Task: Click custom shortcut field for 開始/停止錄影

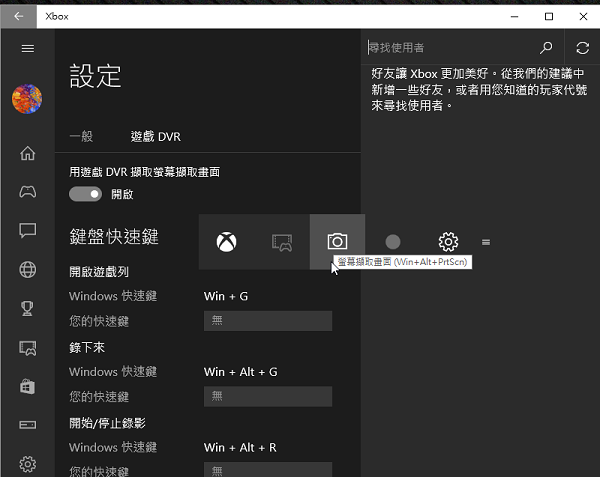Action: click(x=268, y=470)
